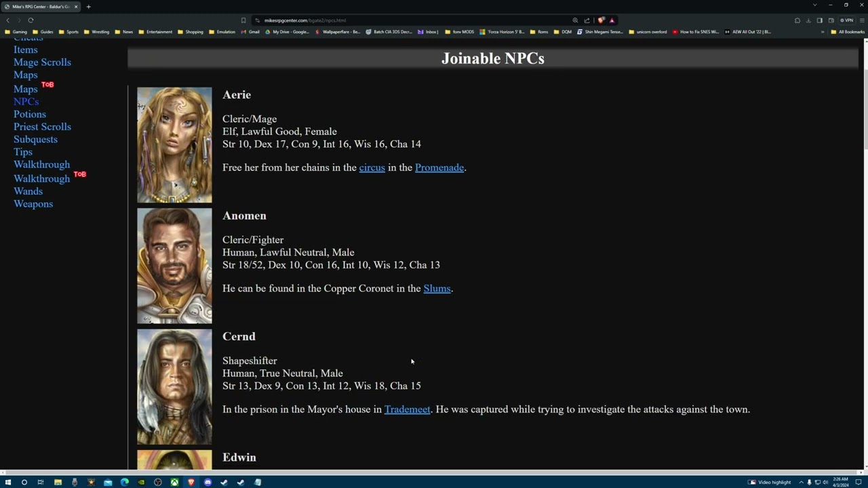Click Cernd's portrait image
Image resolution: width=868 pixels, height=488 pixels.
click(x=174, y=386)
